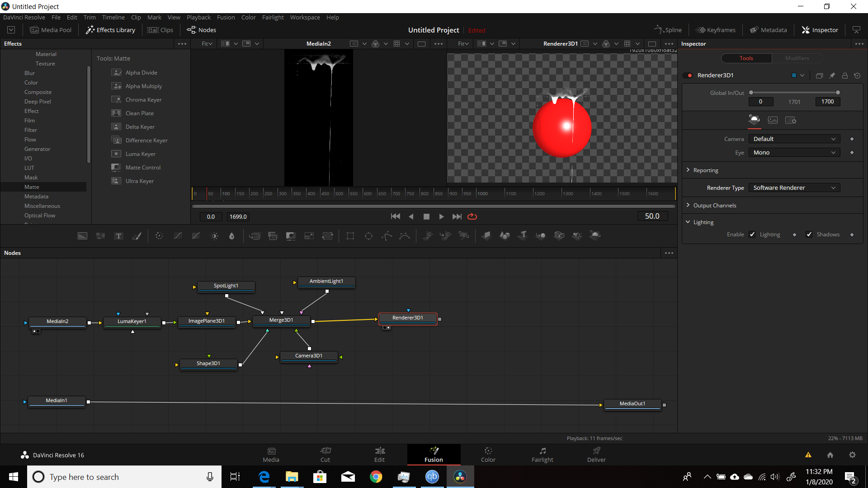
Task: Add a Polygon mask tool
Action: point(387,236)
